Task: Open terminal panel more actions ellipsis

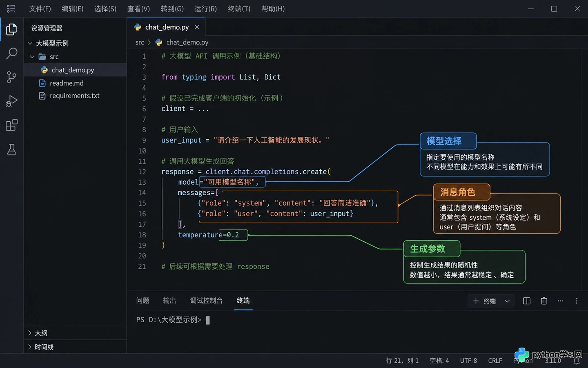Action: tap(561, 301)
